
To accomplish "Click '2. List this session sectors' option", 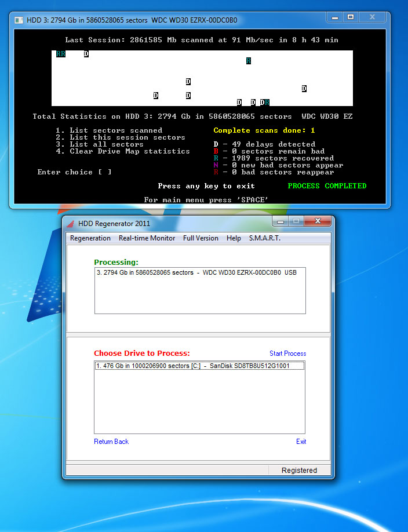I will point(121,137).
